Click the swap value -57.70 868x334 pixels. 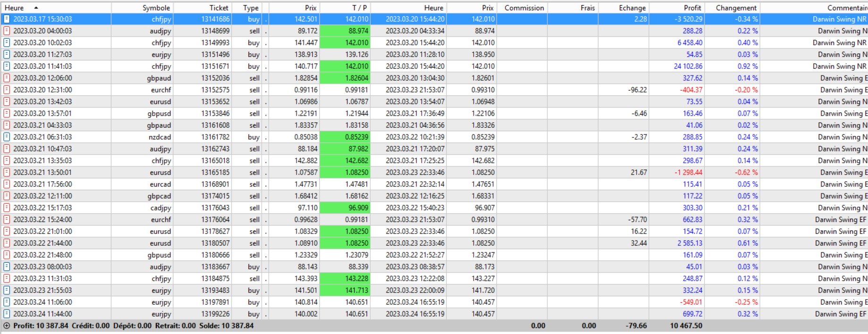click(x=638, y=219)
